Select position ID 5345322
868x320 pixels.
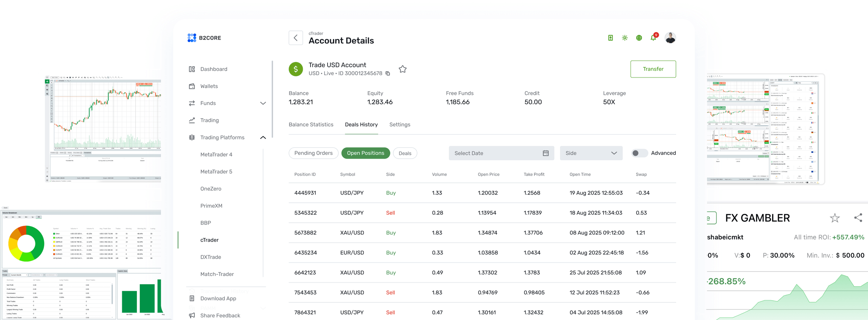[305, 213]
